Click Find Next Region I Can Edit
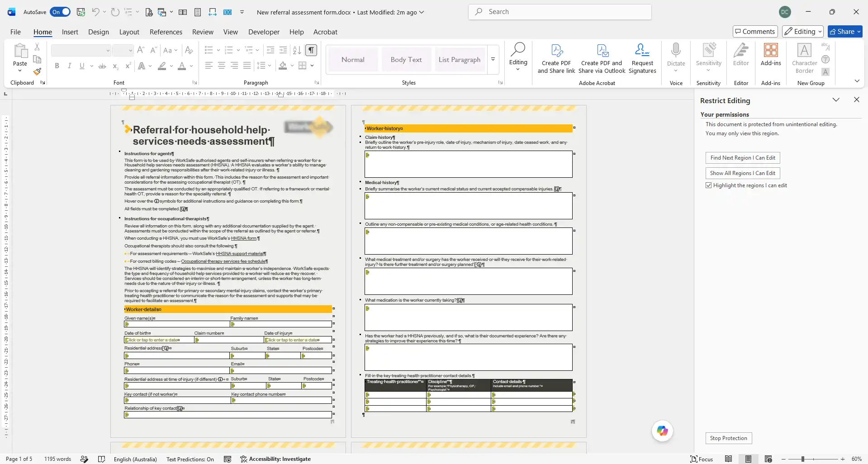 point(743,158)
